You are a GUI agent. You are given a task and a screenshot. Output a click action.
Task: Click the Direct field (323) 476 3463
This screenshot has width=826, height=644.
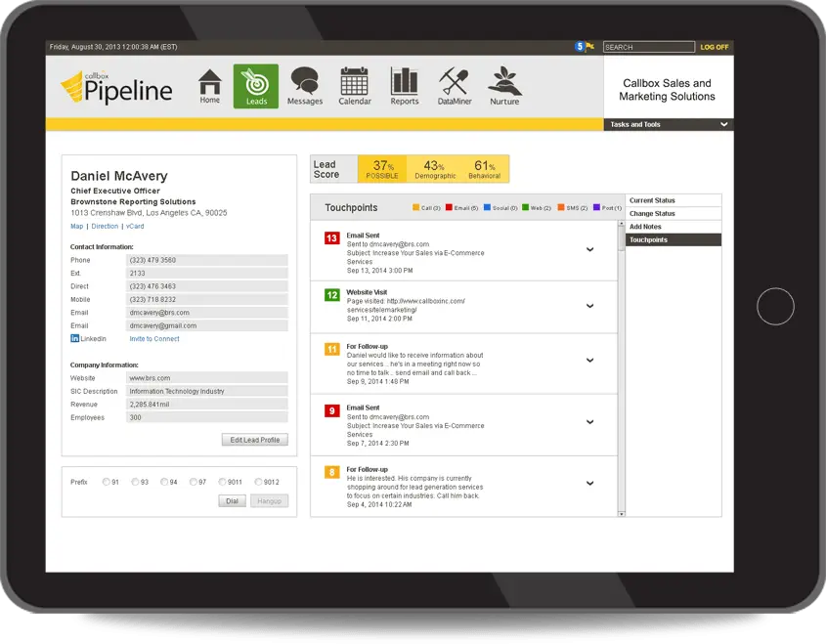click(207, 286)
